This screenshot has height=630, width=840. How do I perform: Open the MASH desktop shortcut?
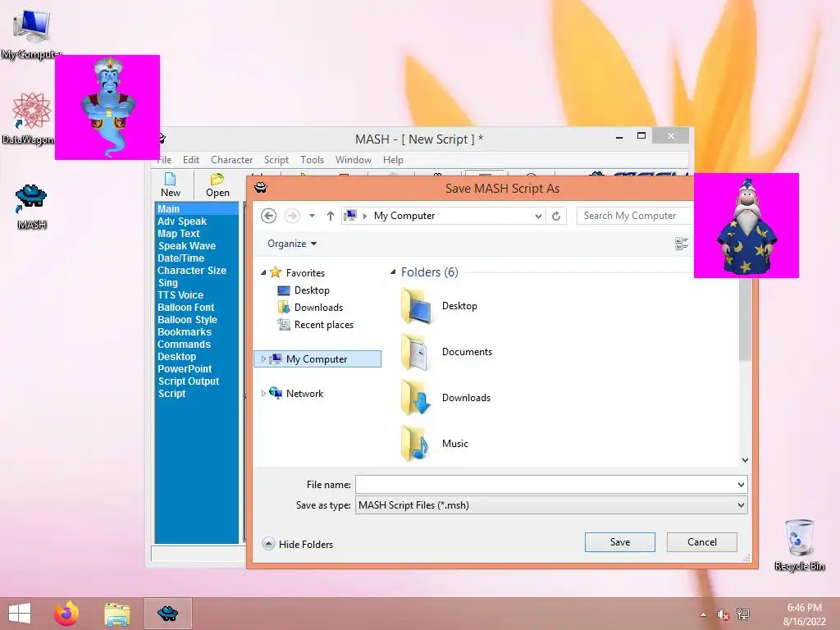32,206
